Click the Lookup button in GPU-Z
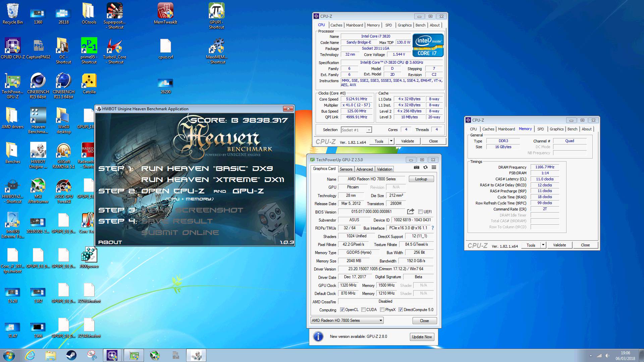The height and width of the screenshot is (362, 644). point(421,179)
